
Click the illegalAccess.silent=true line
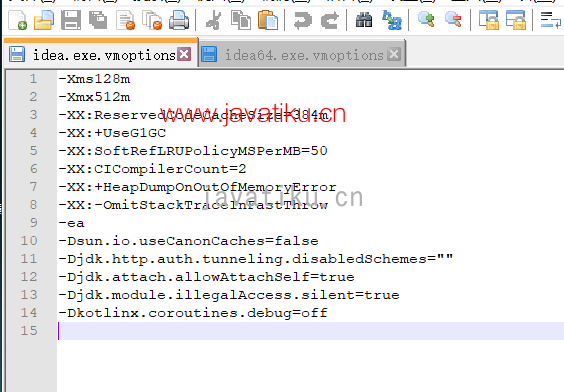tap(229, 295)
